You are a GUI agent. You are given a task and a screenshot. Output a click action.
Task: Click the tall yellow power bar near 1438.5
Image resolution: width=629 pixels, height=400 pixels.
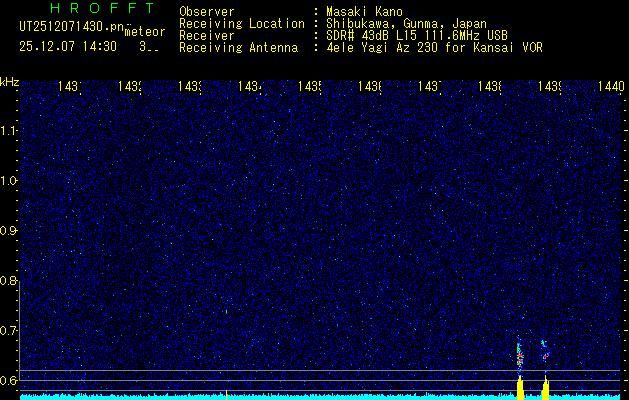point(520,387)
